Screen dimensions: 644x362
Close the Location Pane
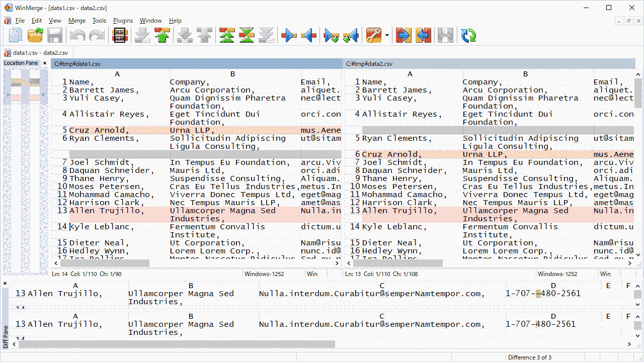pyautogui.click(x=44, y=63)
